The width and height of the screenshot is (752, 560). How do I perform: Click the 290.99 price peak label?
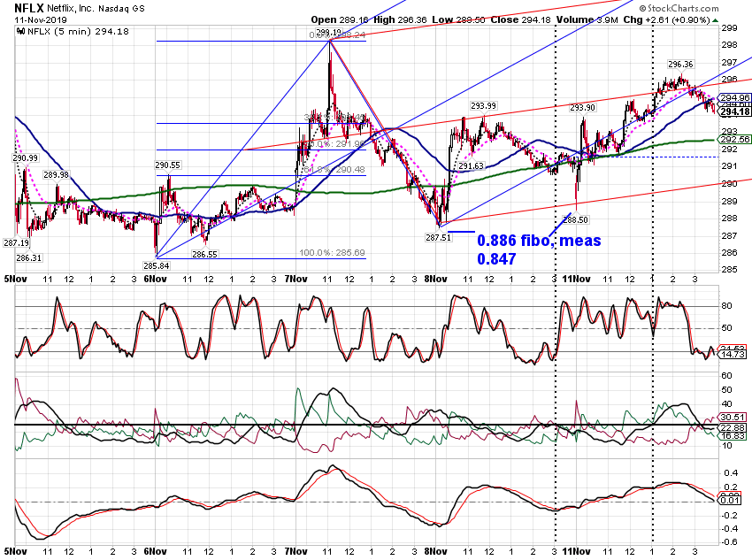(x=26, y=158)
